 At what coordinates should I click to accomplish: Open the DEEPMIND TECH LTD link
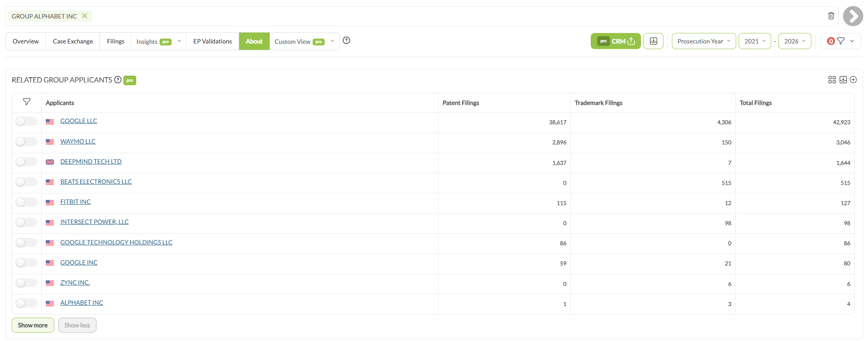coord(91,162)
